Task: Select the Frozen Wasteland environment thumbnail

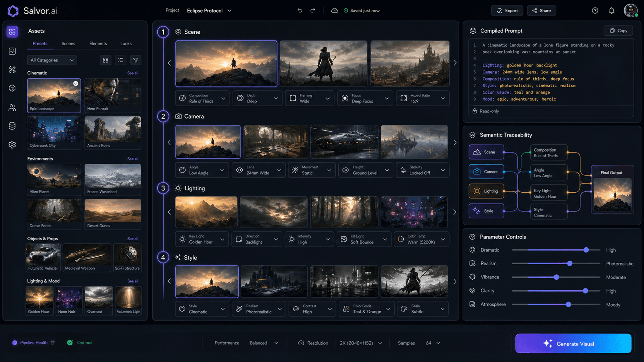Action: pos(113,179)
